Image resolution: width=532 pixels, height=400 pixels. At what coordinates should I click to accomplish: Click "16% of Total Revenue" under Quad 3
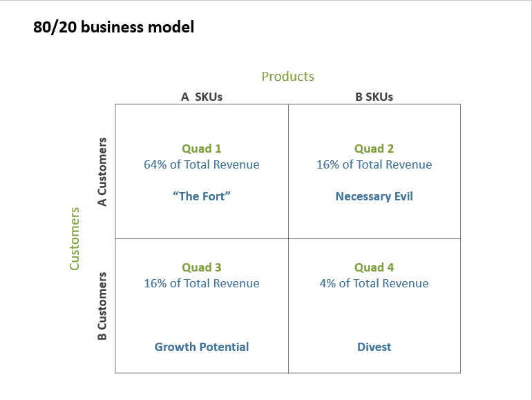pos(202,283)
